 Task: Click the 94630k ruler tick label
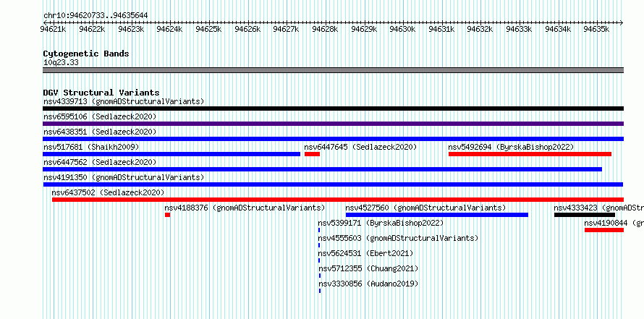pos(402,29)
